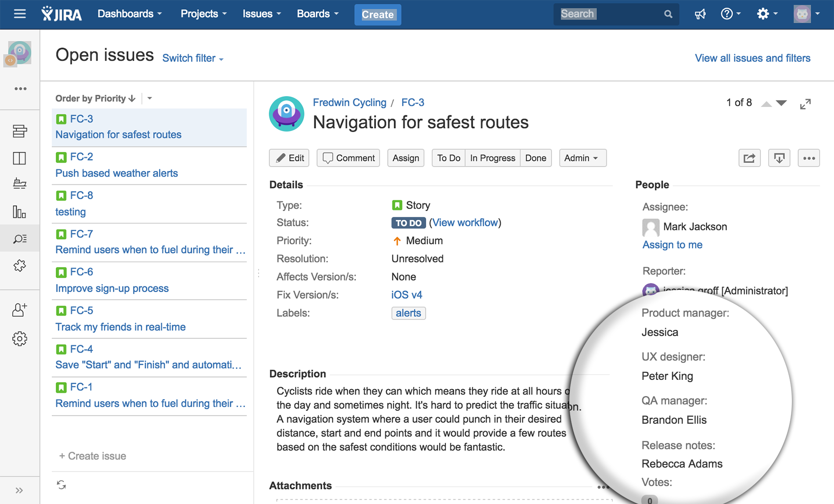Click the View workflow link

click(465, 223)
